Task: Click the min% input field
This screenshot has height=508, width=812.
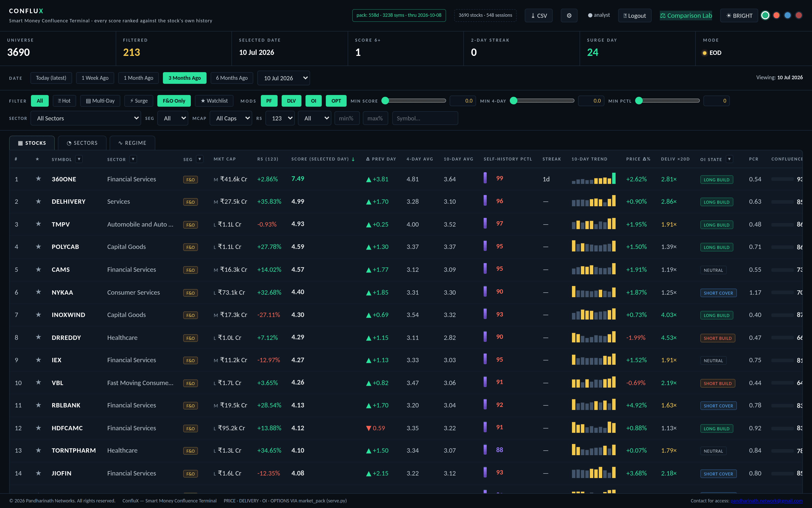Action: pos(347,118)
